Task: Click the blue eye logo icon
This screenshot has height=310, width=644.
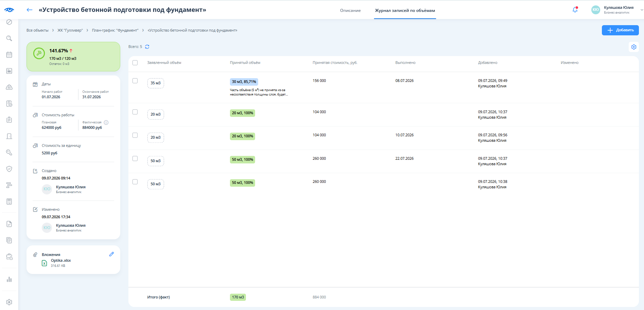Action: point(9,10)
